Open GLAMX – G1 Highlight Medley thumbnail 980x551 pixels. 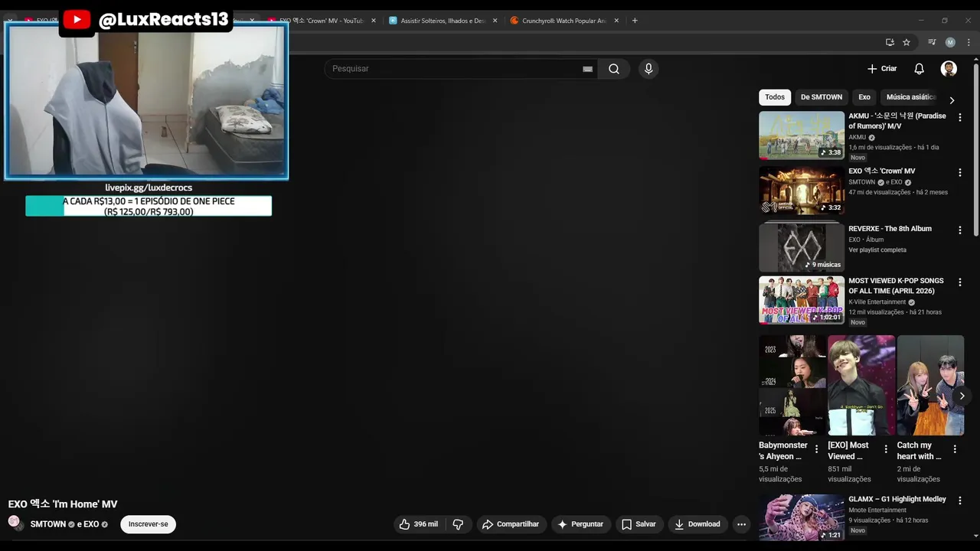click(802, 517)
